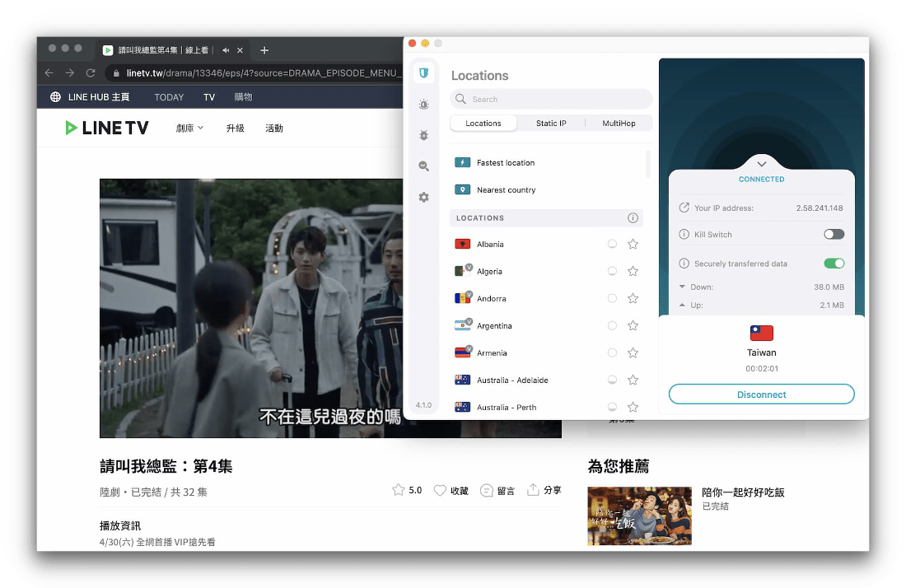This screenshot has height=588, width=906.
Task: Select the Argentina location radio button
Action: coord(612,325)
